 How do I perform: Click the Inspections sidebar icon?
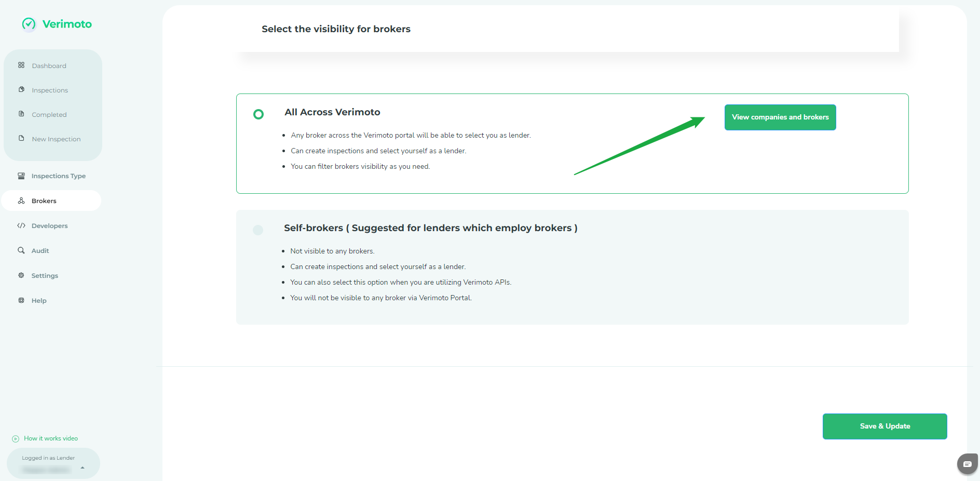(x=21, y=89)
